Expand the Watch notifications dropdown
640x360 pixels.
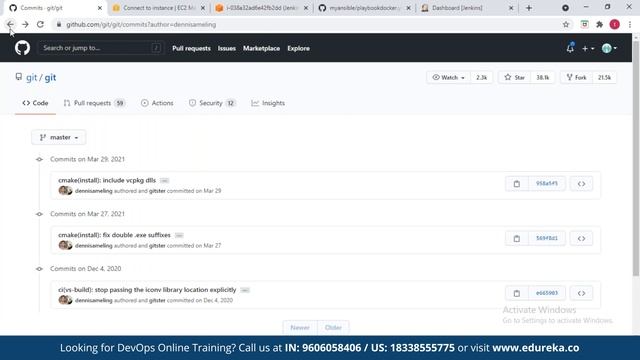449,78
